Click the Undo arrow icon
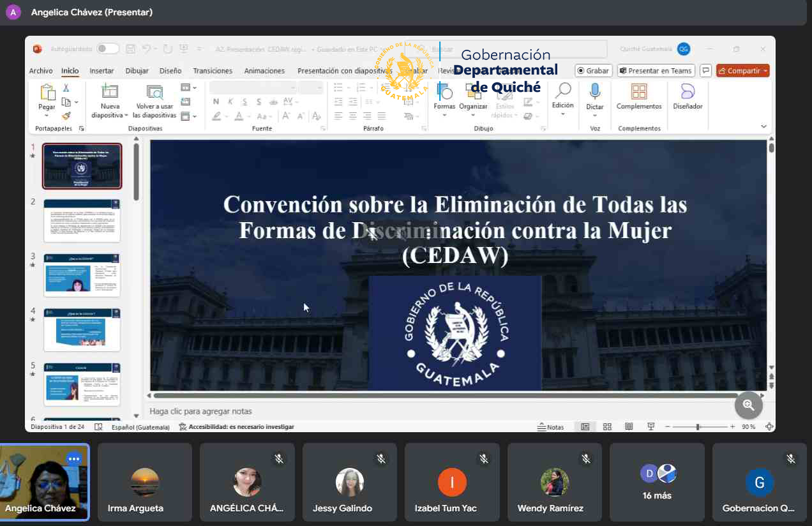 pos(146,49)
